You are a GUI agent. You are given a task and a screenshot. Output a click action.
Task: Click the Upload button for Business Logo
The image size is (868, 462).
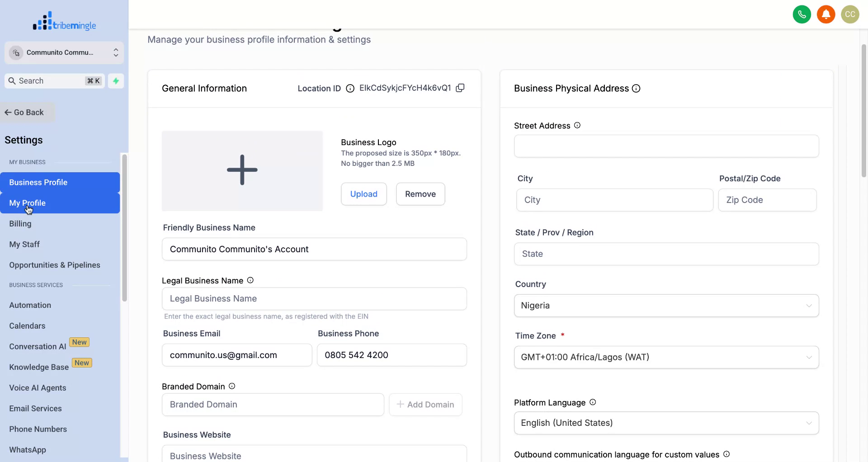coord(363,194)
